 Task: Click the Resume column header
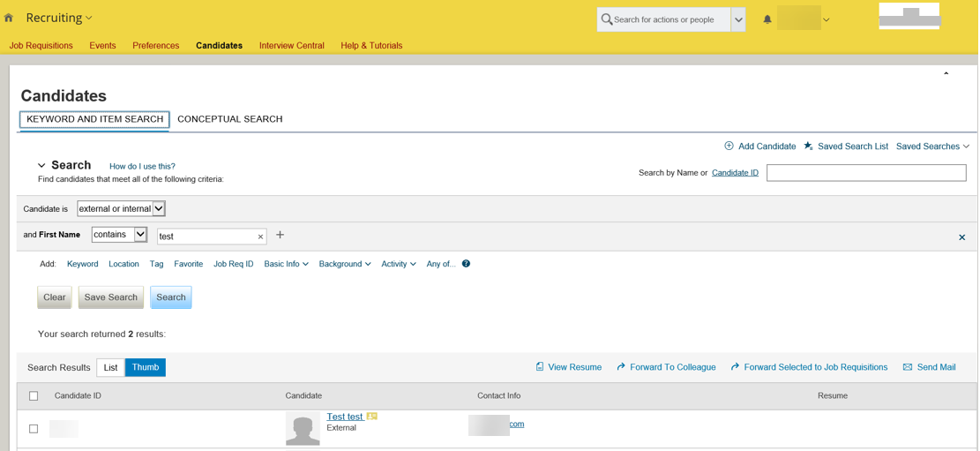[x=833, y=395]
